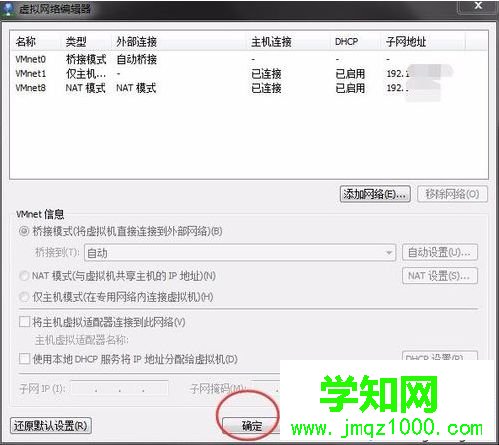499x445 pixels.
Task: Click the NAT 模式 type cell of VMnet8
Action: click(x=86, y=88)
